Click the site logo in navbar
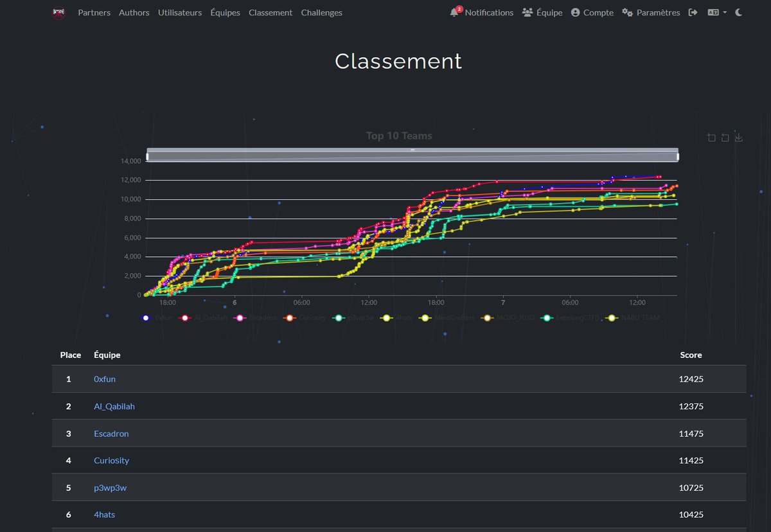Viewport: 771px width, 532px height. tap(59, 12)
